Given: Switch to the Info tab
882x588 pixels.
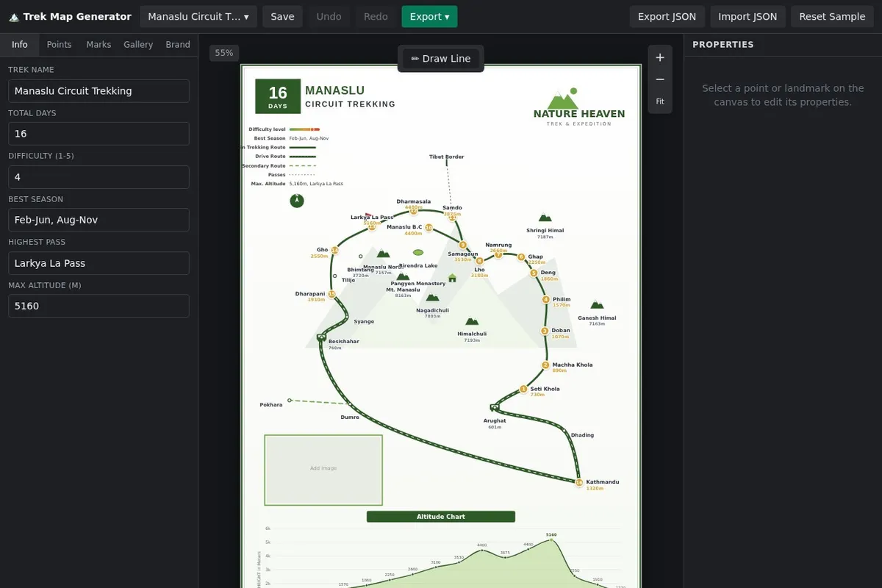Looking at the screenshot, I should [20, 45].
